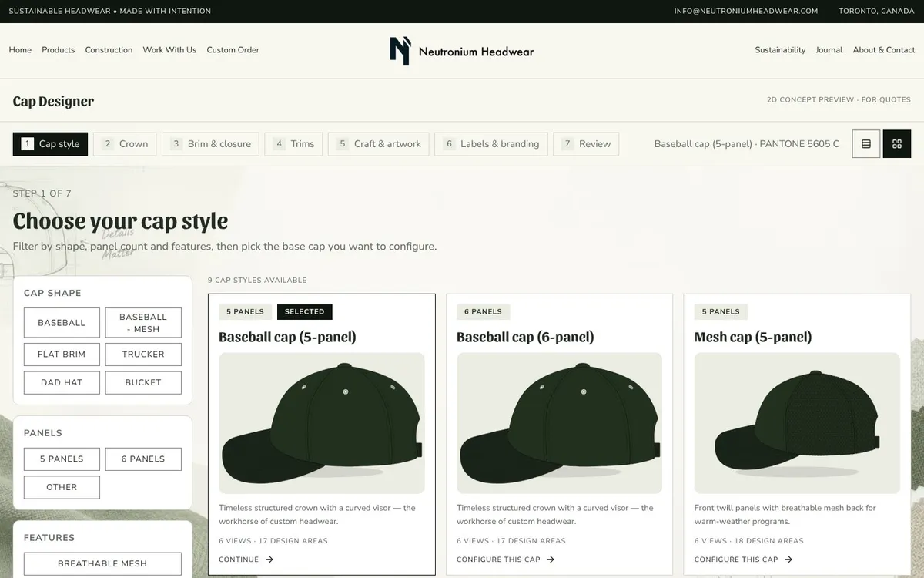Click the arrow for Baseball cap (6-panel) configure

point(551,560)
